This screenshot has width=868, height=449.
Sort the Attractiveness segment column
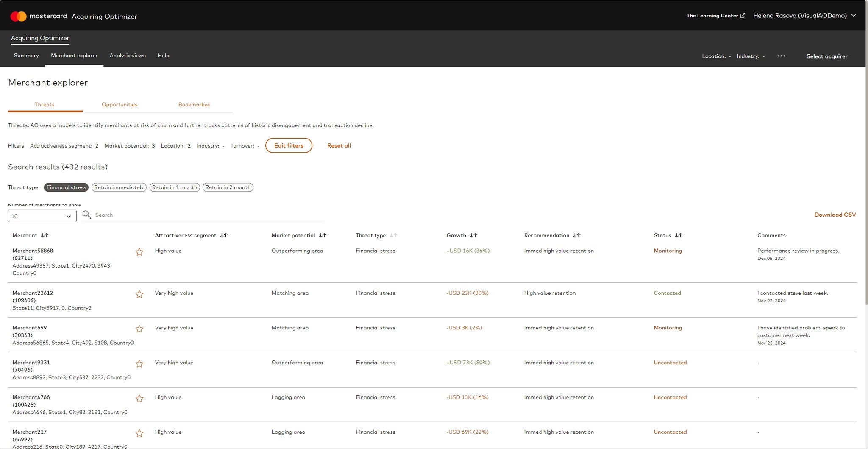pos(224,235)
